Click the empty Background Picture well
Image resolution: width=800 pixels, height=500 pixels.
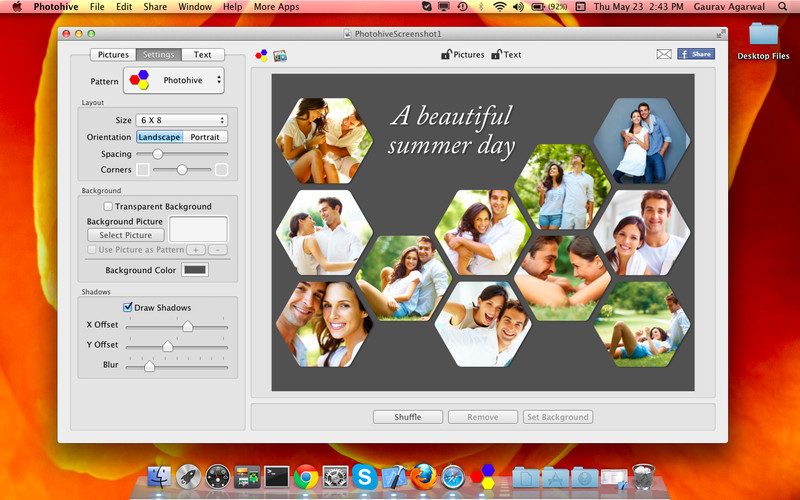(x=198, y=229)
